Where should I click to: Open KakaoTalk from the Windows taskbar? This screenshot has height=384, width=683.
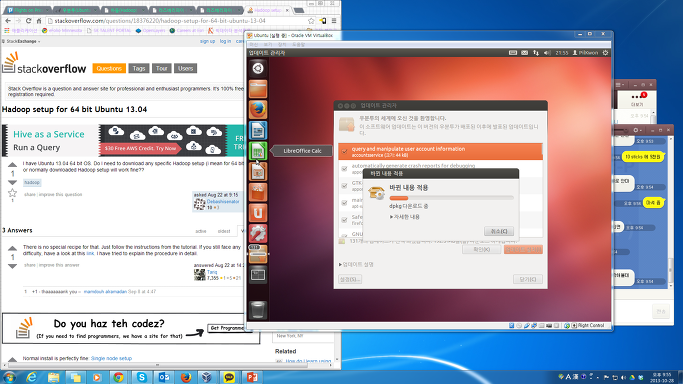229,377
